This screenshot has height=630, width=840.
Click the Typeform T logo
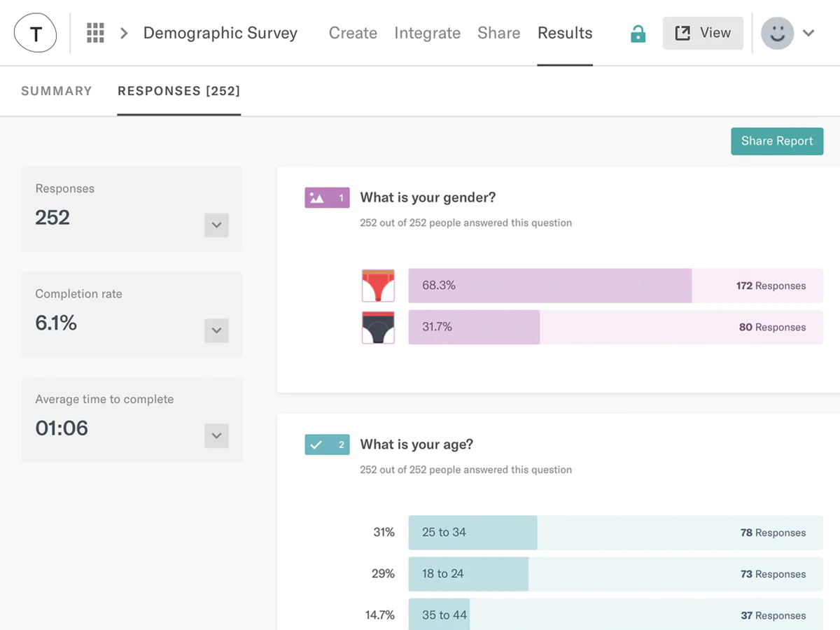pos(36,33)
